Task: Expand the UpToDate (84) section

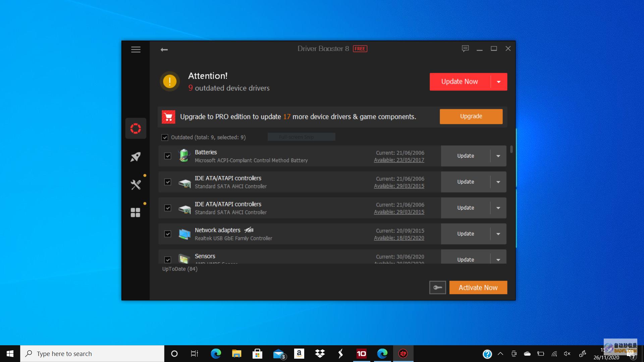Action: point(180,269)
